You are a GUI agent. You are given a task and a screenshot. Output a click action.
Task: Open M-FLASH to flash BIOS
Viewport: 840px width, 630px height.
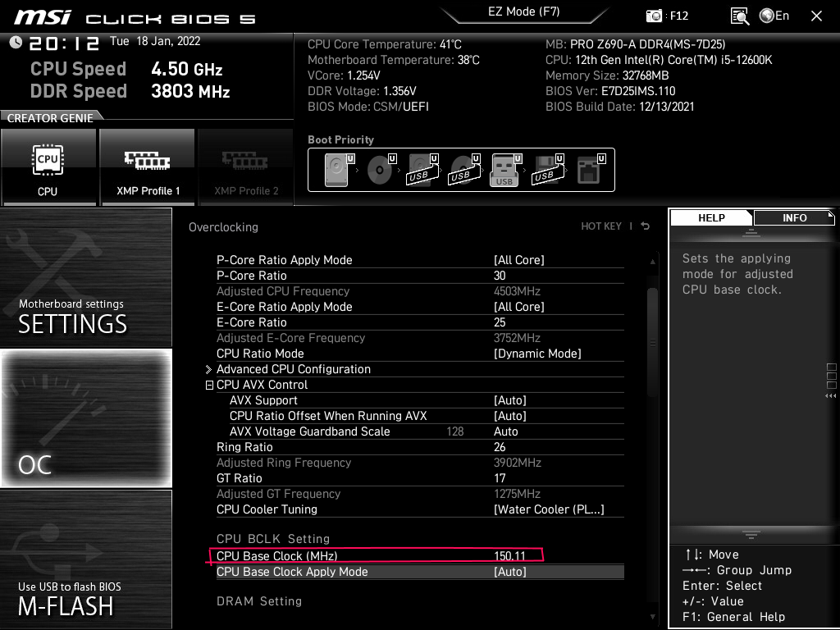pos(85,559)
